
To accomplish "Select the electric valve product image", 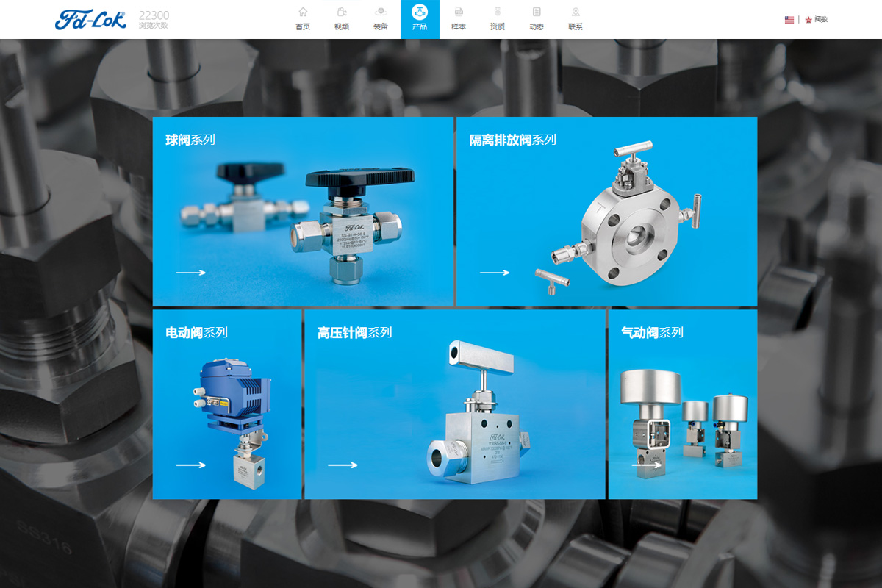I will click(235, 419).
